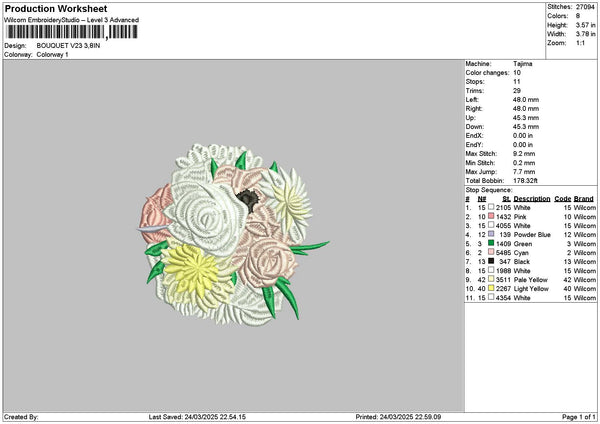The image size is (600, 424).
Task: Click the EndY value '0.00 in'
Action: [523, 145]
